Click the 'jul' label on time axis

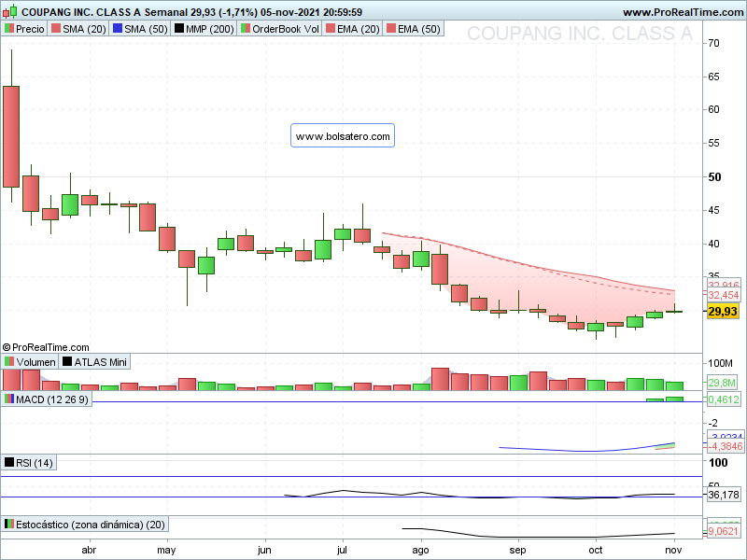[342, 550]
